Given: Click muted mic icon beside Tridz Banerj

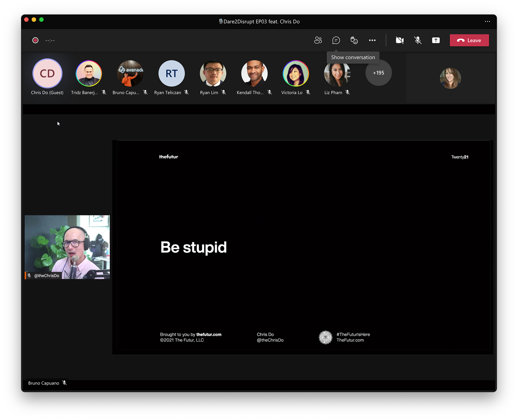Looking at the screenshot, I should [104, 92].
